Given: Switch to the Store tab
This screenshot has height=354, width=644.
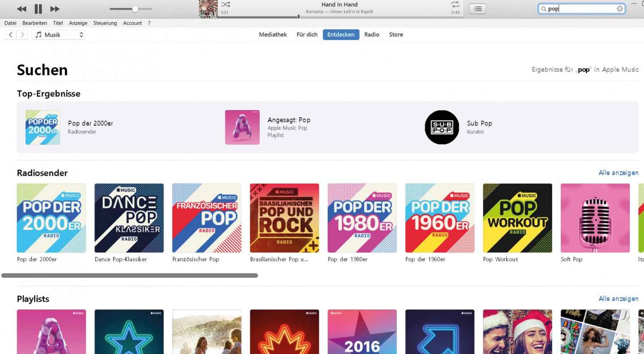Looking at the screenshot, I should 396,35.
